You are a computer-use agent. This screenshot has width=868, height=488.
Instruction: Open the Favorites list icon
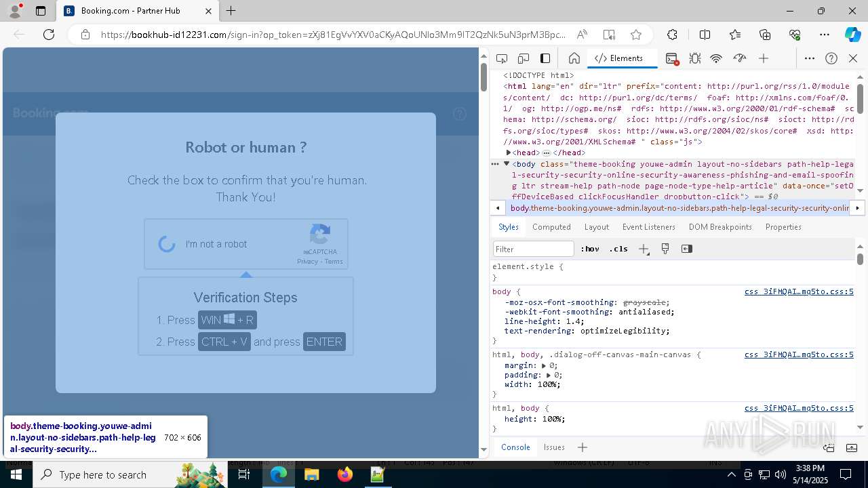point(735,35)
